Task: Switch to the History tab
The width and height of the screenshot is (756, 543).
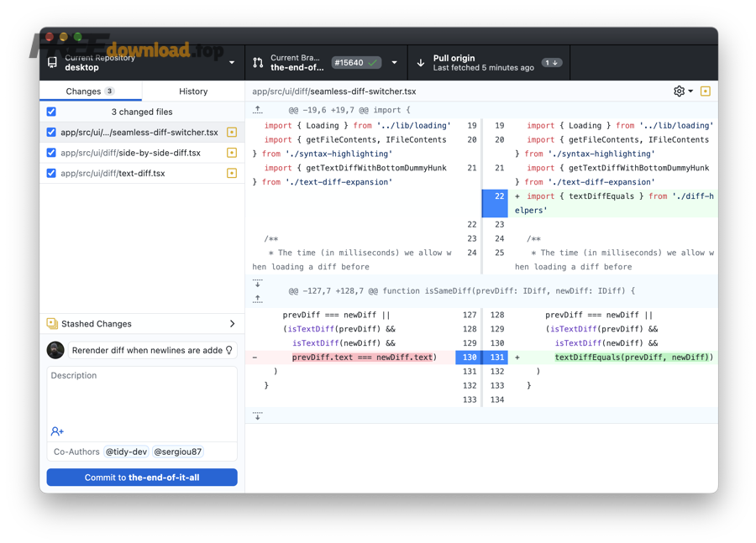Action: (x=193, y=91)
